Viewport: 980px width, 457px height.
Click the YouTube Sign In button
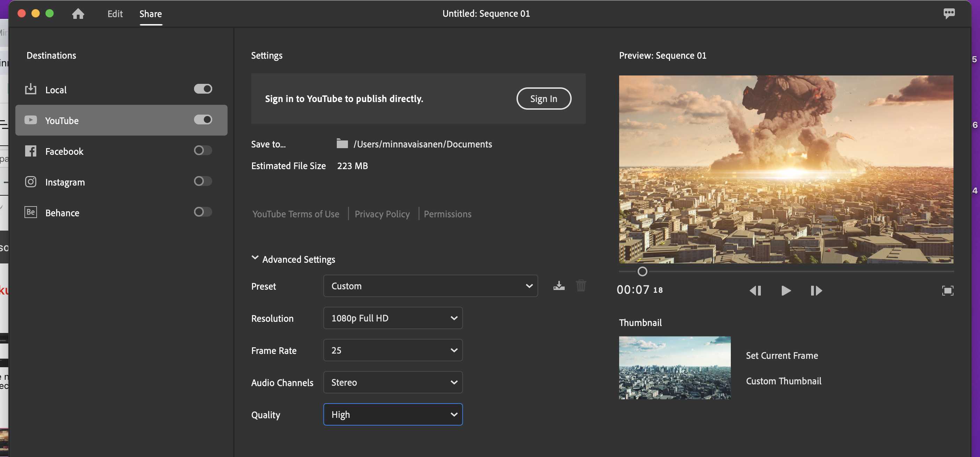(x=544, y=99)
